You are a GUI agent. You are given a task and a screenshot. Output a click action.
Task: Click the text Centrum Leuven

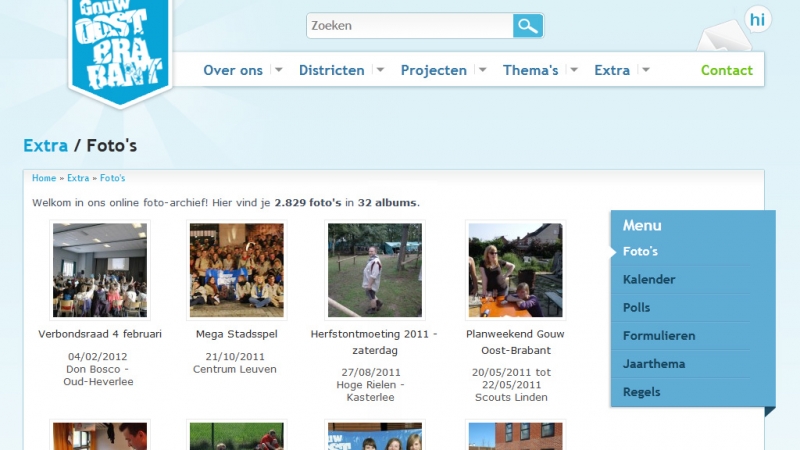235,369
